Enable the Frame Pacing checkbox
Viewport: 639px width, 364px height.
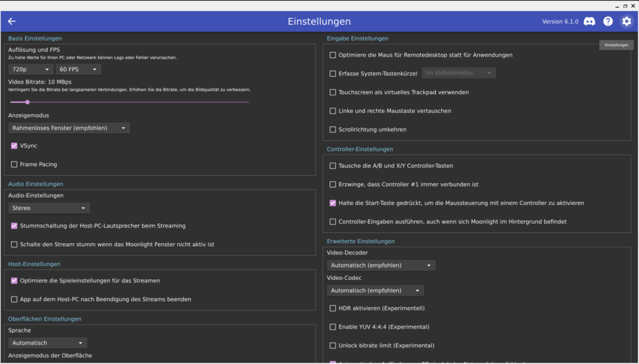point(14,165)
